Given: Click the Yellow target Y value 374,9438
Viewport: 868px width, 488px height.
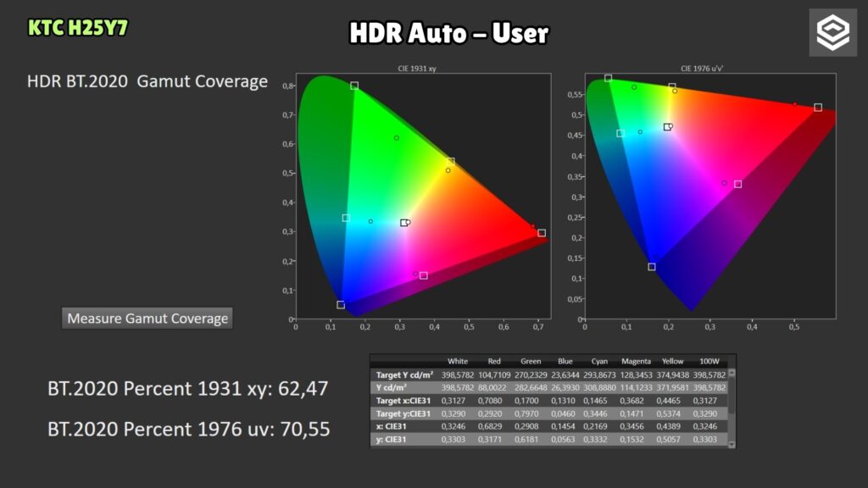Looking at the screenshot, I should click(x=672, y=374).
